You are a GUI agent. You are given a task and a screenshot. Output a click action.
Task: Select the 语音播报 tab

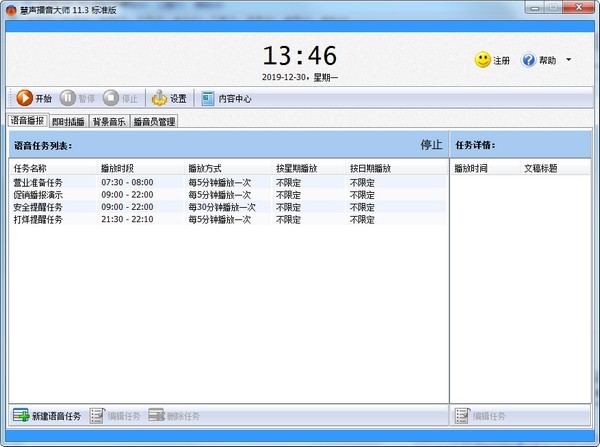26,121
